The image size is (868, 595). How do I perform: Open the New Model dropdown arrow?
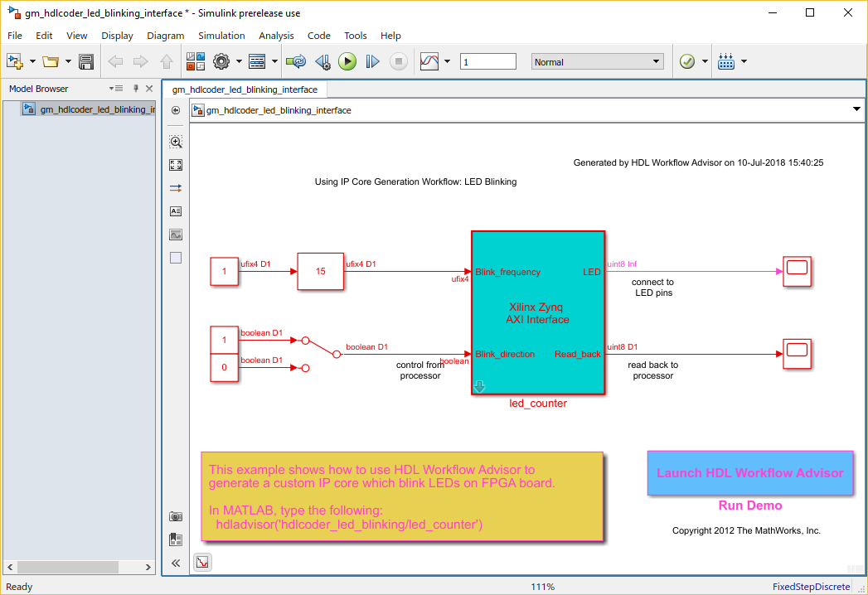tap(32, 61)
